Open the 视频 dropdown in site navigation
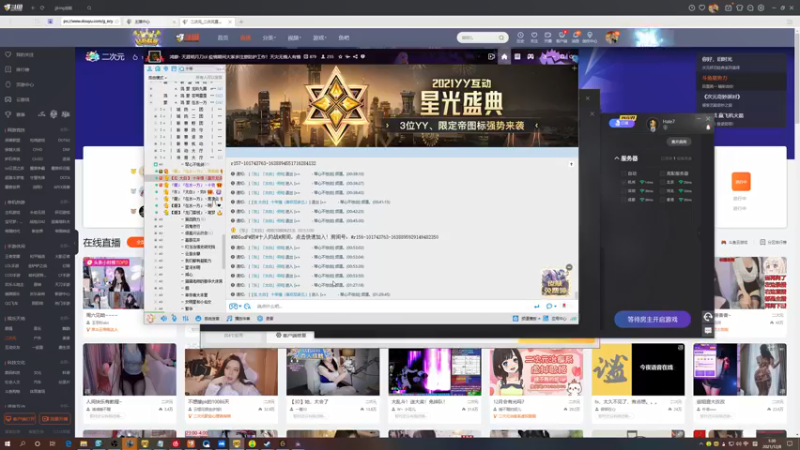The image size is (800, 450). click(x=294, y=38)
